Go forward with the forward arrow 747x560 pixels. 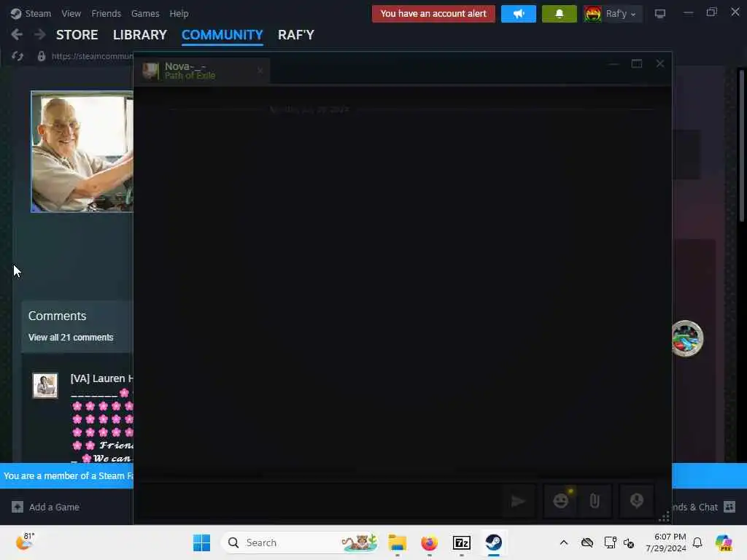click(x=40, y=34)
